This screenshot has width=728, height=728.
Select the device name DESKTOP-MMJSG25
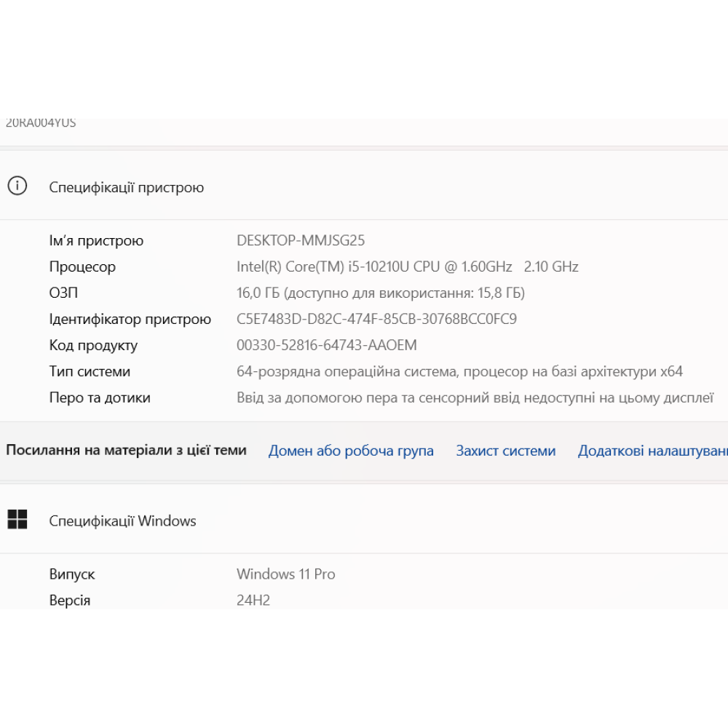pos(301,240)
